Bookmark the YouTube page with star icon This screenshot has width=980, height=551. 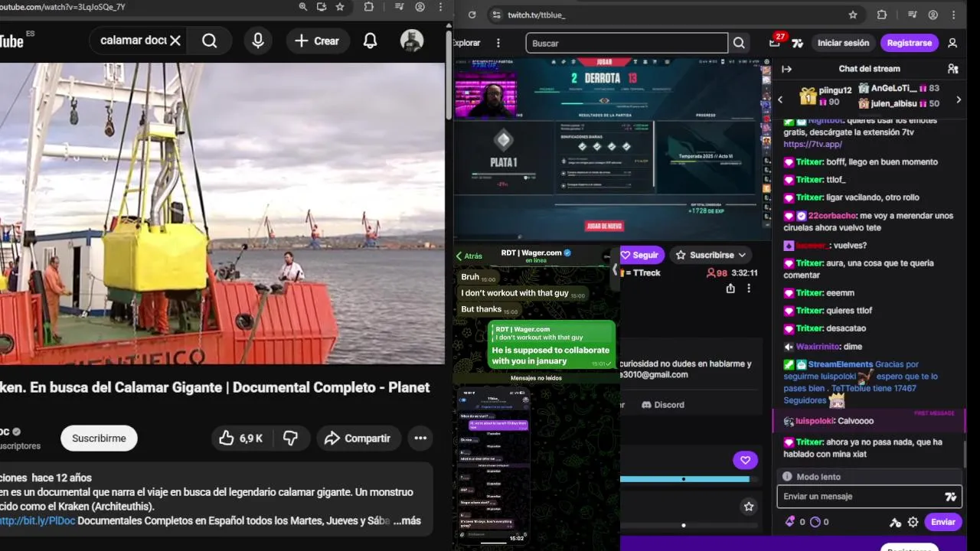click(340, 7)
